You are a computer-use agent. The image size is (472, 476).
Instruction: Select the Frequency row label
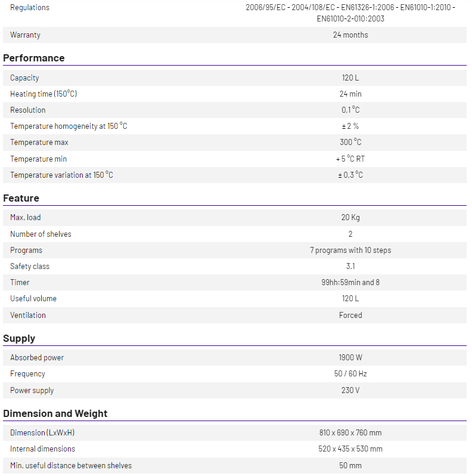click(x=27, y=373)
